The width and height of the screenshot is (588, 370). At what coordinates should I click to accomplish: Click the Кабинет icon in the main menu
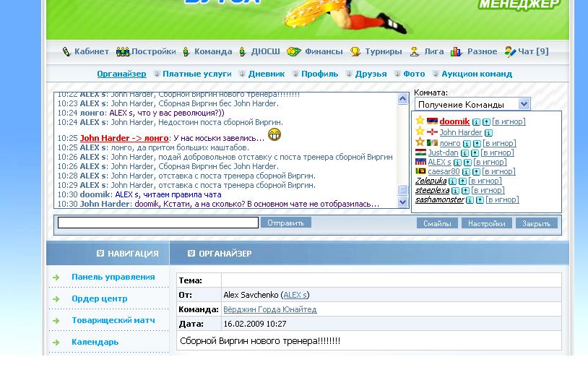pyautogui.click(x=66, y=52)
